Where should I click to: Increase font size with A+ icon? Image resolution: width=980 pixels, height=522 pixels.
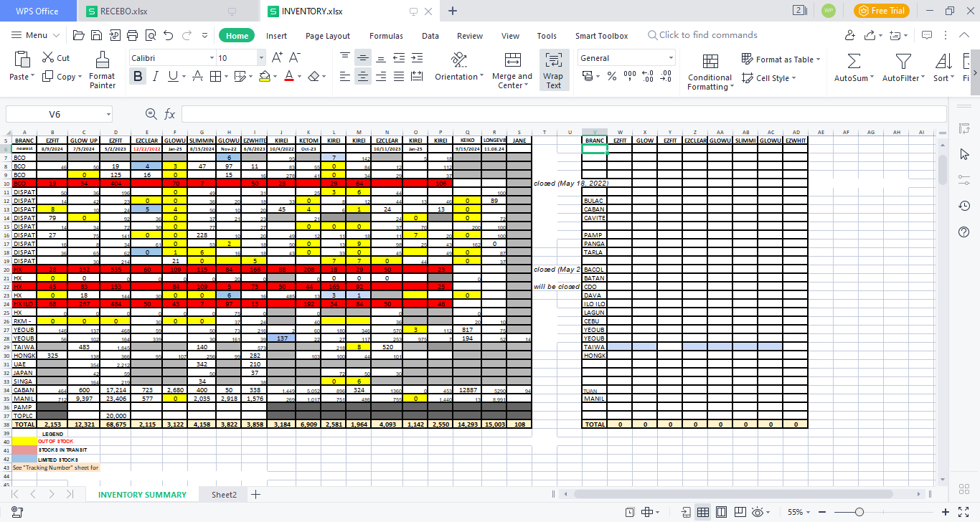[x=277, y=58]
